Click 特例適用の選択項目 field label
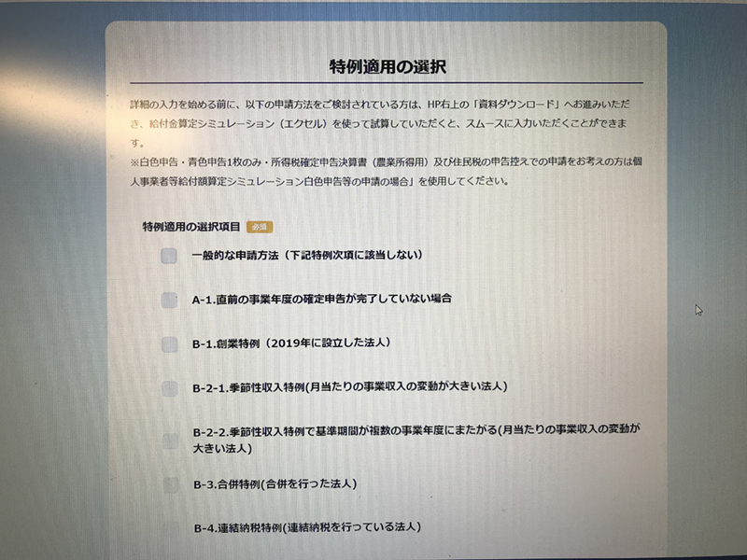The image size is (747, 560). tap(191, 227)
